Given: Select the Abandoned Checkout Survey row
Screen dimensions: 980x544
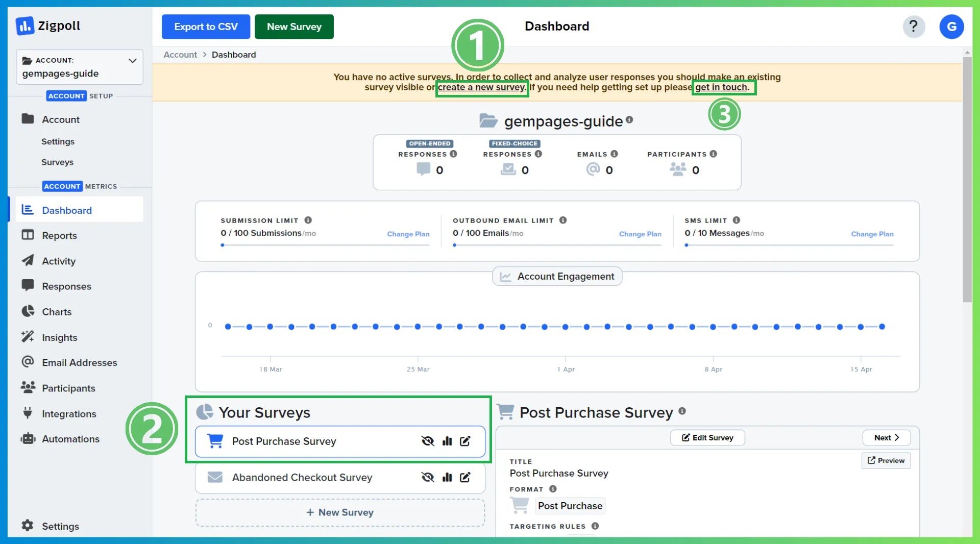Looking at the screenshot, I should point(340,478).
